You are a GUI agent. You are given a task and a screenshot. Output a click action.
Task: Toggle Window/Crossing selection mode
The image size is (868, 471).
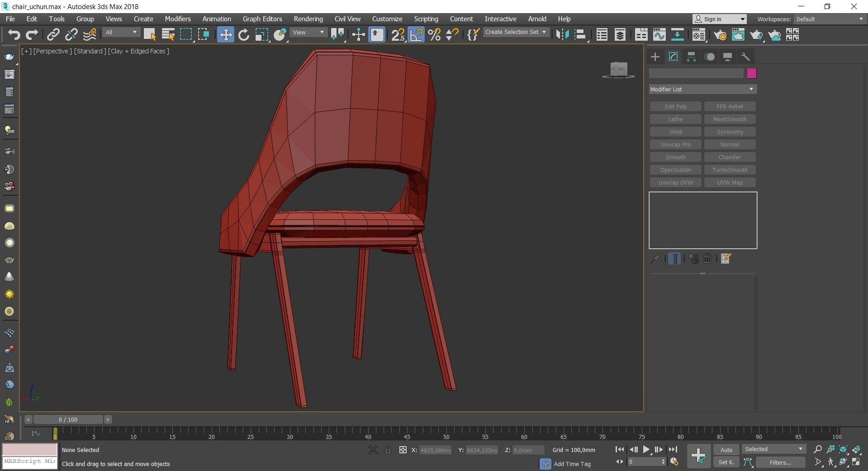[204, 34]
